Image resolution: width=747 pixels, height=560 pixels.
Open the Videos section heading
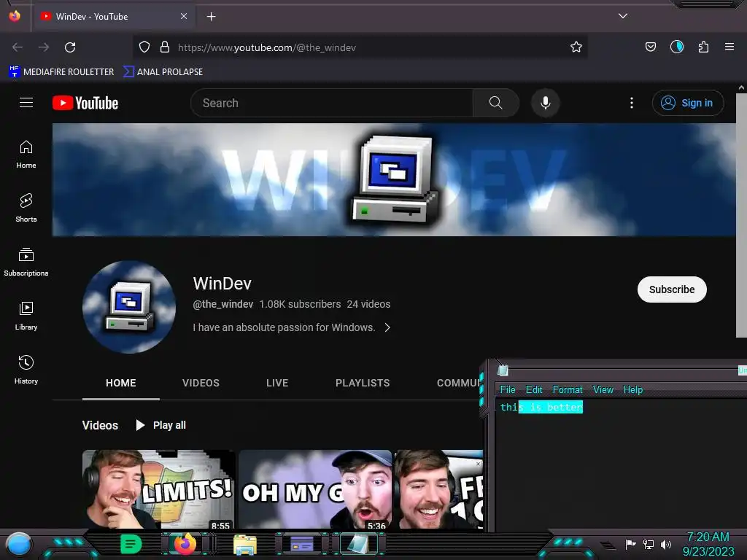click(100, 425)
